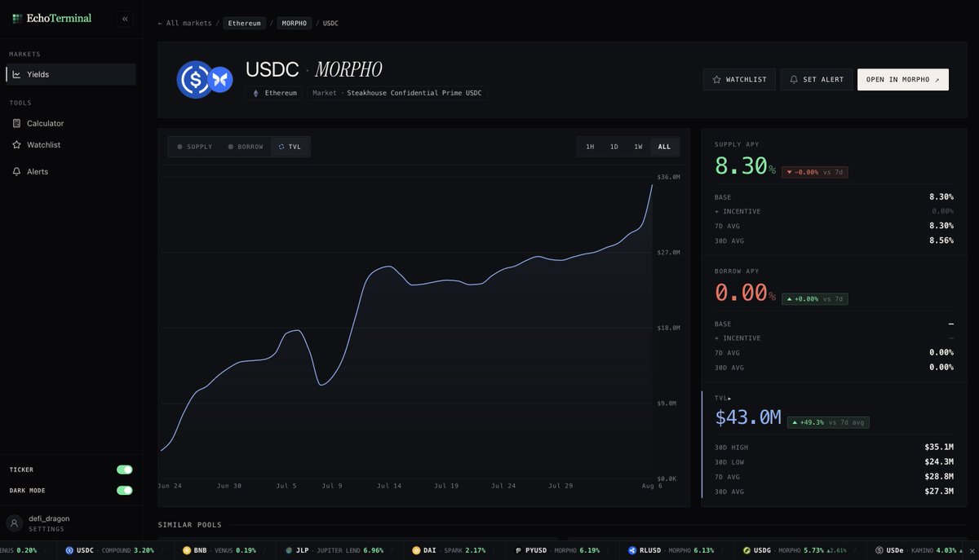Viewport: 979px width, 560px height.
Task: Click the chart line peak near Aug 6
Action: [x=652, y=185]
